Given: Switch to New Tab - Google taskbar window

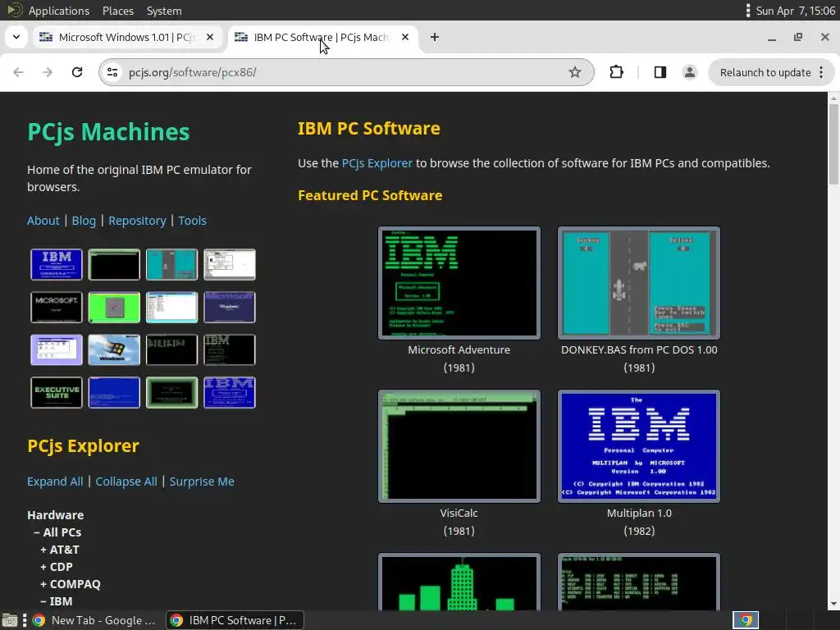Looking at the screenshot, I should [x=94, y=620].
